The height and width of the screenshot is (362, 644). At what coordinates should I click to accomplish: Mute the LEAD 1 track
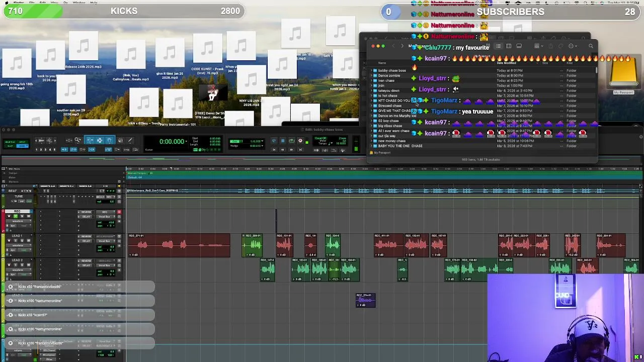(x=29, y=241)
